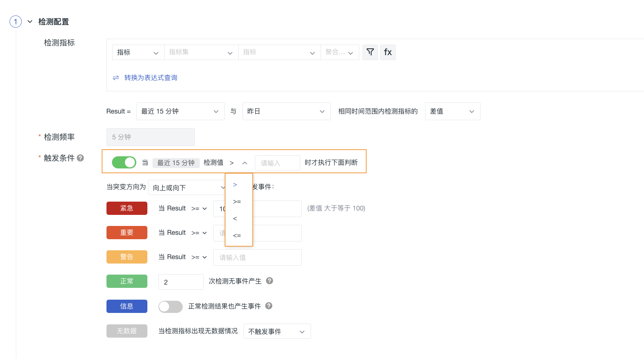The height and width of the screenshot is (359, 644).
Task: Click help icon next to 次检测无事件产生
Action: pyautogui.click(x=269, y=281)
